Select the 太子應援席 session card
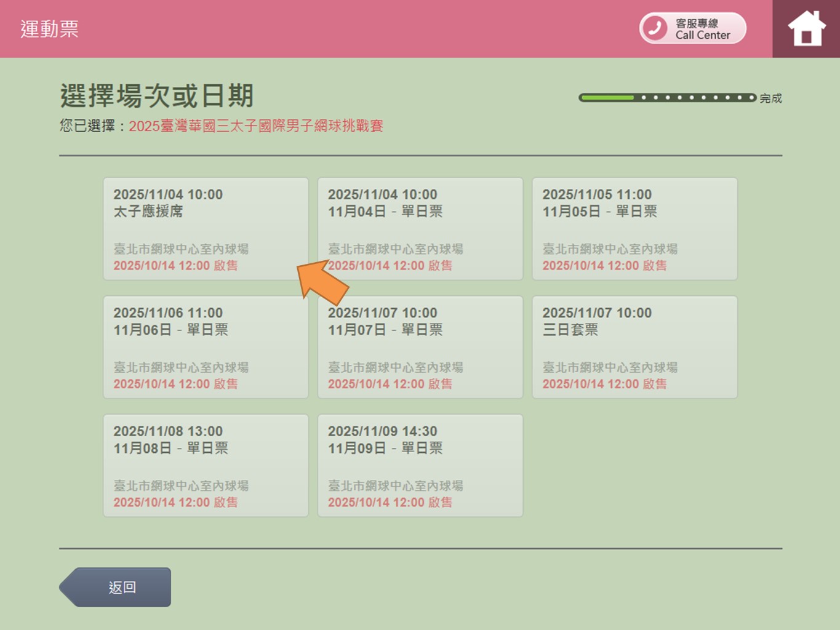The height and width of the screenshot is (630, 840). [206, 229]
